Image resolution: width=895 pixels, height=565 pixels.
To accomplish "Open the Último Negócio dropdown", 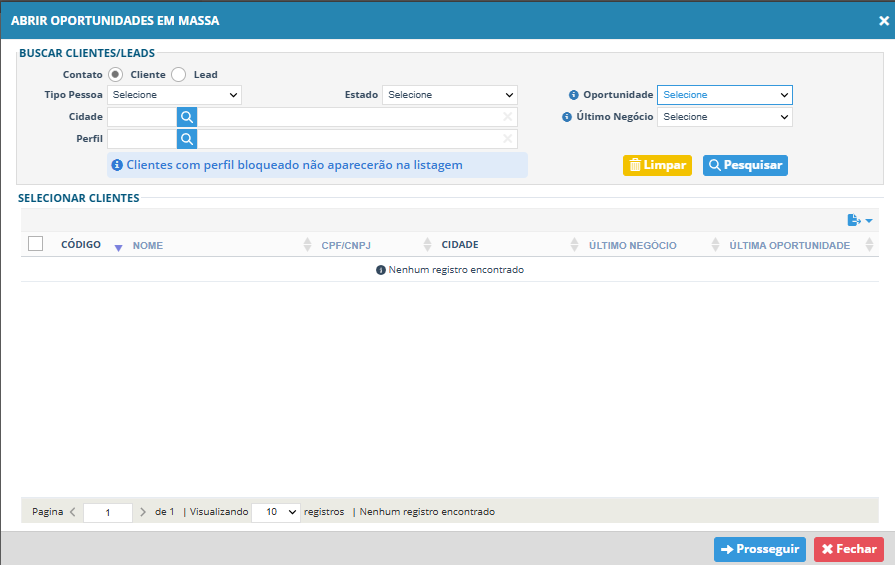I will coord(725,117).
